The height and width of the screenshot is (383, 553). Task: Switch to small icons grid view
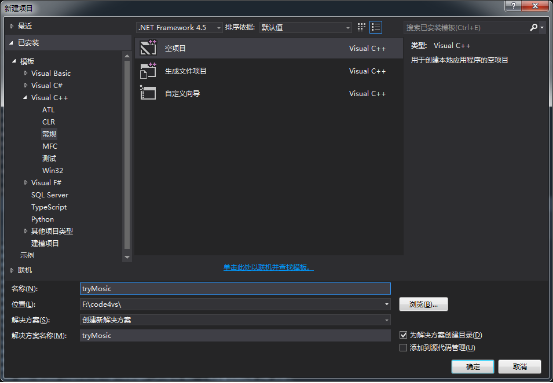[x=361, y=27]
